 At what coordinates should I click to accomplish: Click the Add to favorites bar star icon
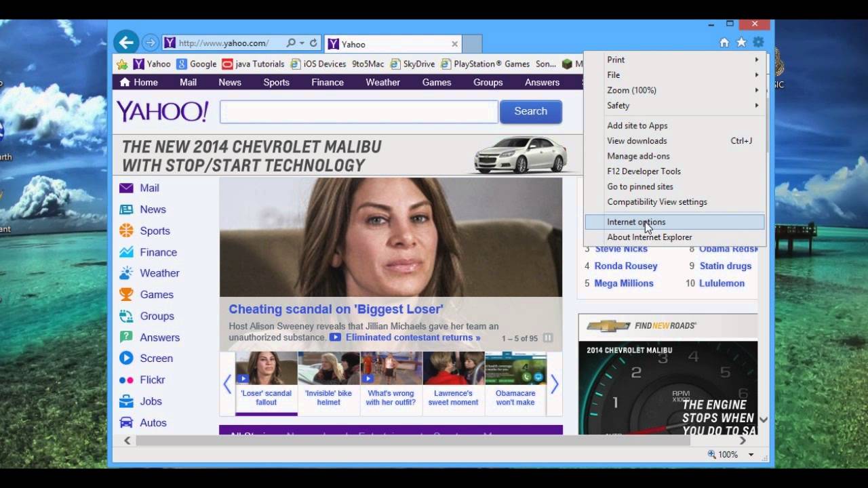click(122, 64)
